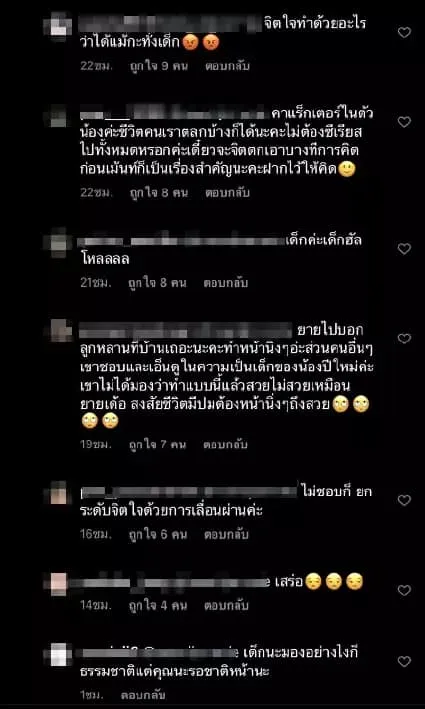
Task: Tap heart beside comment starting ยายไปบอก
Action: pyautogui.click(x=404, y=338)
